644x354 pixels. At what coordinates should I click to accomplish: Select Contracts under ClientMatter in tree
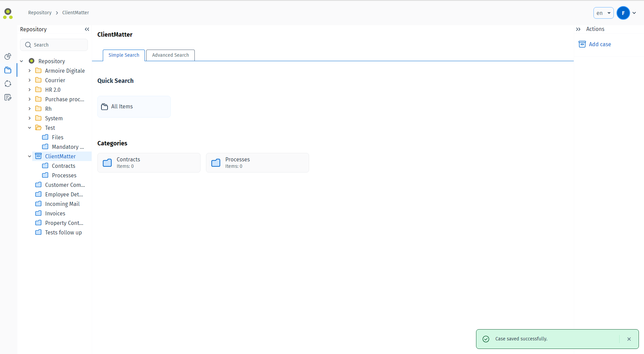pos(63,166)
